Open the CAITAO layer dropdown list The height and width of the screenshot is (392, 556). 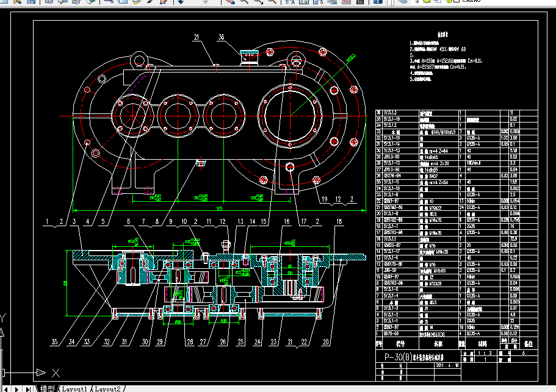pyautogui.click(x=496, y=1)
